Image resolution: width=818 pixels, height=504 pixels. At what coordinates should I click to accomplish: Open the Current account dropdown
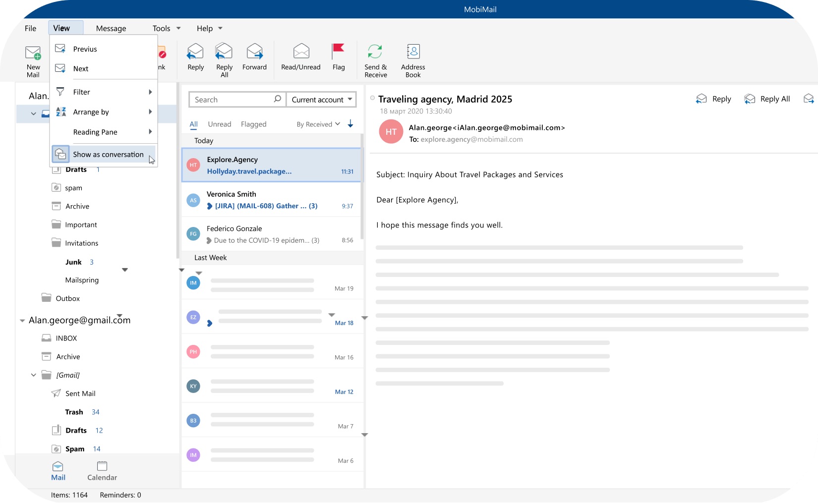321,100
